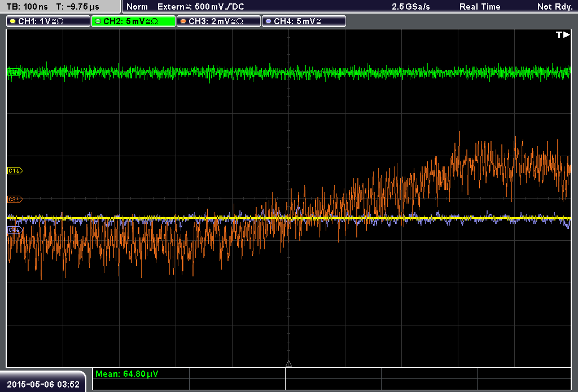The width and height of the screenshot is (578, 392).
Task: Click the yellow CH1 color dot
Action: point(13,21)
